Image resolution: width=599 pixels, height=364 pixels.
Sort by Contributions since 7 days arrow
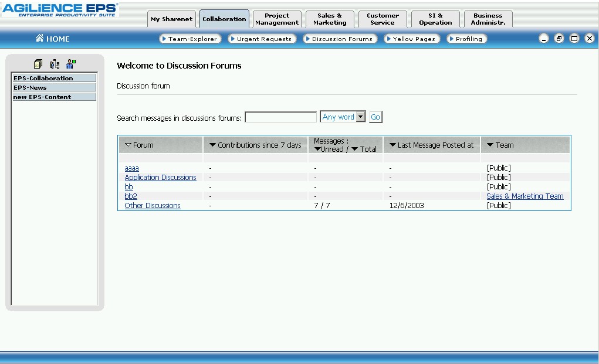(x=212, y=145)
